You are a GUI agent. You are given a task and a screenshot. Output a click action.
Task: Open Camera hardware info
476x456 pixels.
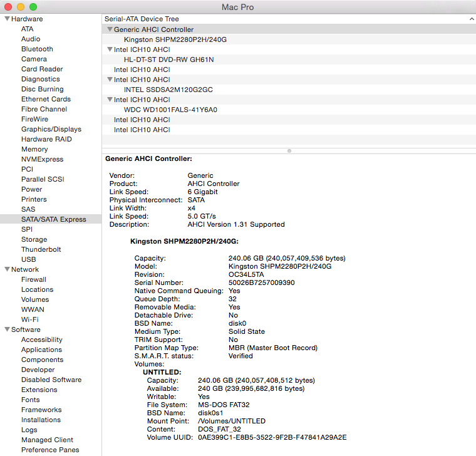[x=34, y=59]
